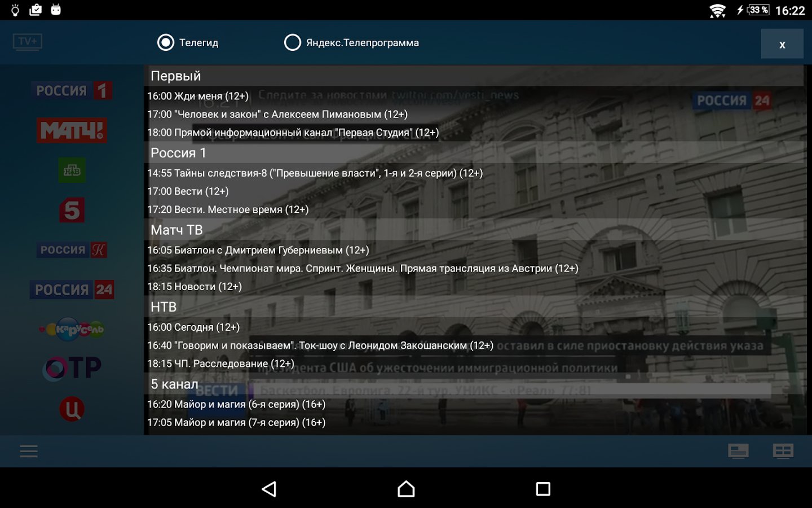Tap the Россия 1 schedule header
Viewport: 812px width, 508px height.
click(474, 152)
